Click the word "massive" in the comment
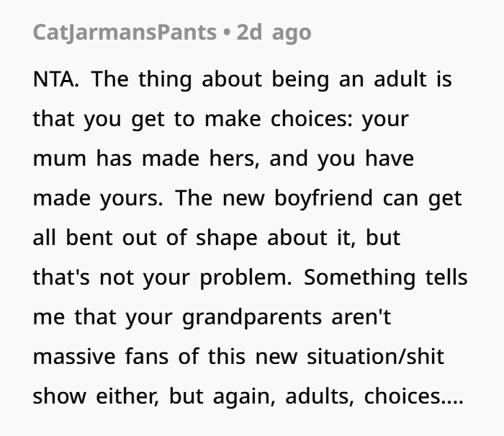 pyautogui.click(x=74, y=357)
